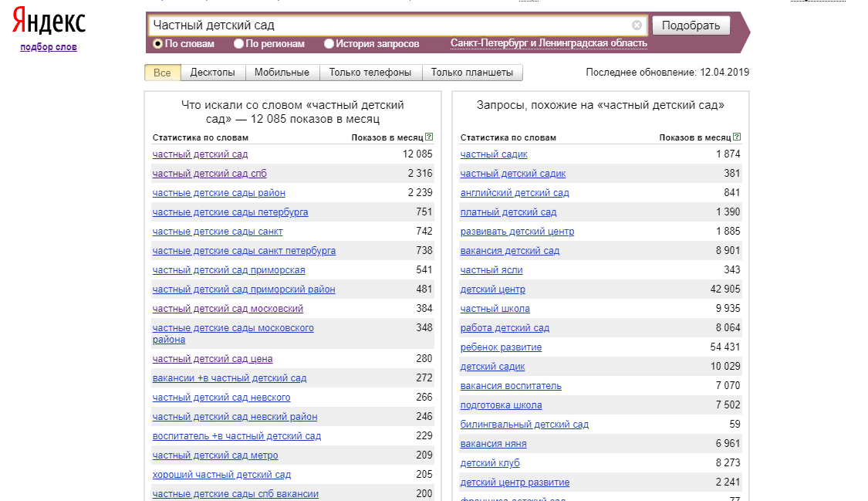Open the region selector 'Санкт-Петербург и Ленинградская область'
Image resolution: width=868 pixels, height=501 pixels.
click(549, 43)
